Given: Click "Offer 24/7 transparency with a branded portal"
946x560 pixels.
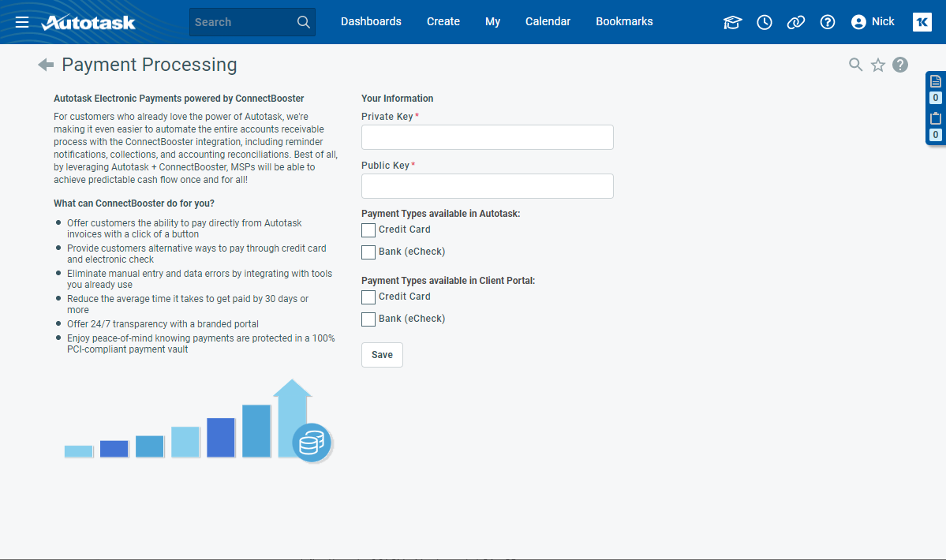Looking at the screenshot, I should click(163, 324).
